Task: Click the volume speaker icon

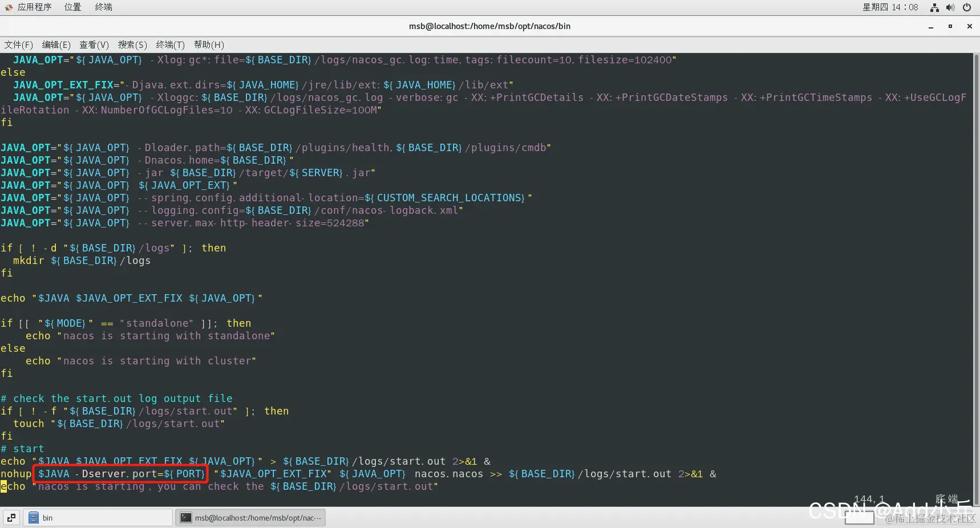Action: click(x=950, y=7)
